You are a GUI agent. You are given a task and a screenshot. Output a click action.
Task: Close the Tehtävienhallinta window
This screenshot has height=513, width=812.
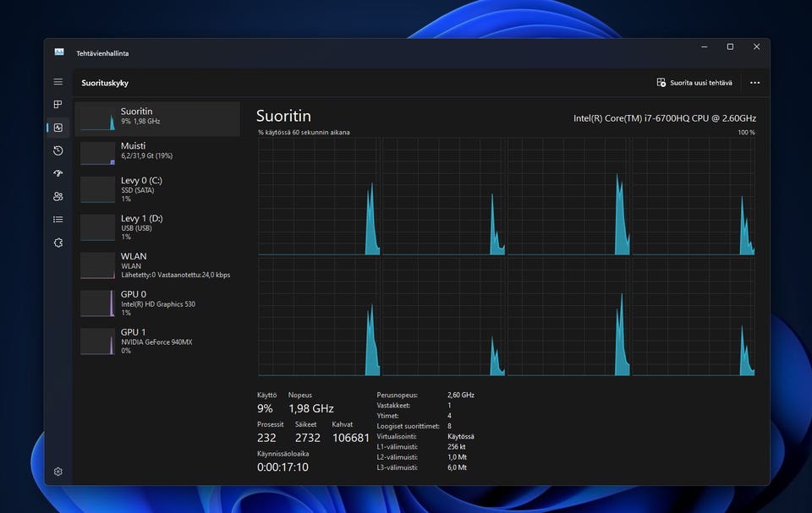[x=756, y=46]
